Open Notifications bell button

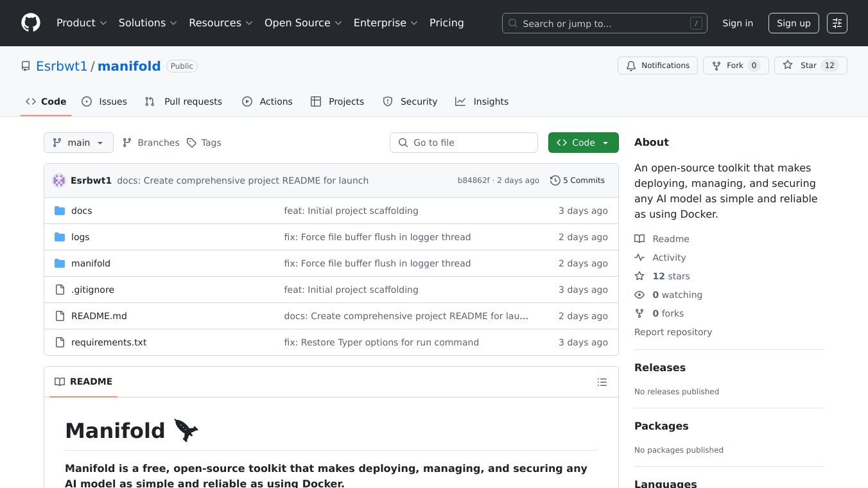click(657, 65)
